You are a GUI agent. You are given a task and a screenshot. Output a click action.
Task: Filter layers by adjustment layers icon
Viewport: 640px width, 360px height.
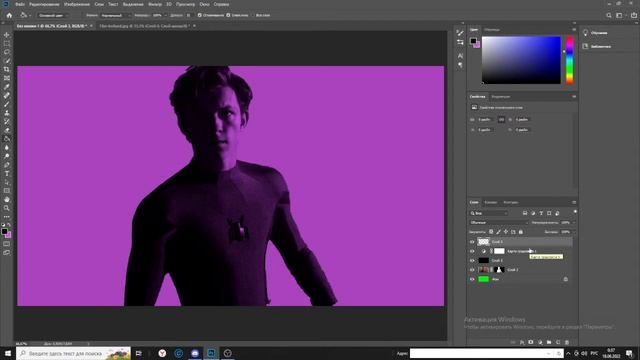(533, 213)
